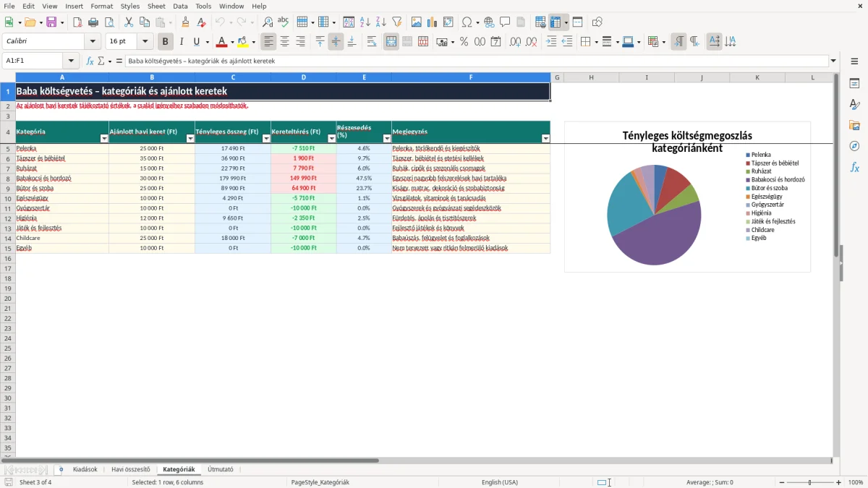The width and height of the screenshot is (868, 488).
Task: Open Print Preview
Action: 109,22
